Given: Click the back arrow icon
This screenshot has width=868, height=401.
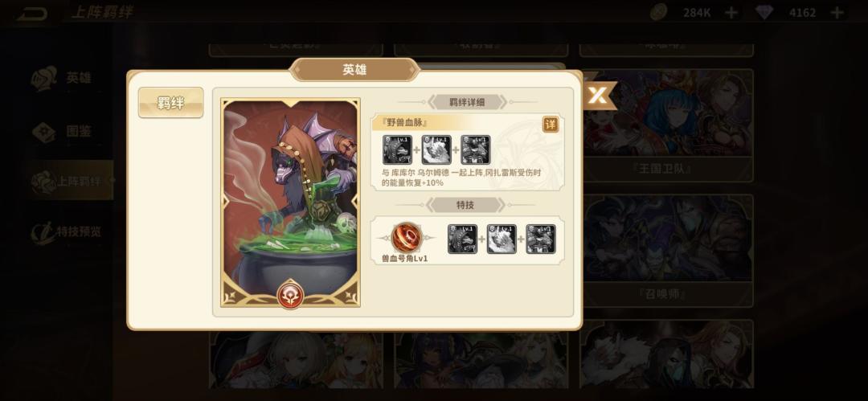Looking at the screenshot, I should pyautogui.click(x=31, y=13).
